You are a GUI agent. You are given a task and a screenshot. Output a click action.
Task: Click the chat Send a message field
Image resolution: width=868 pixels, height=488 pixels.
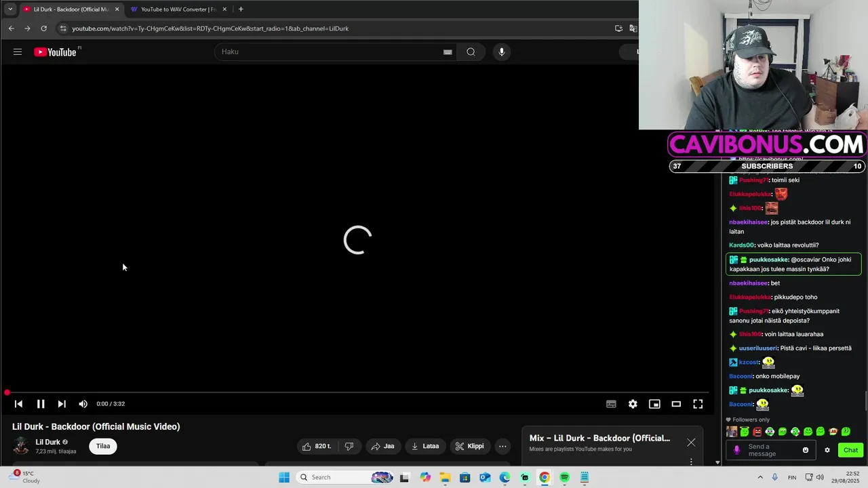click(772, 450)
